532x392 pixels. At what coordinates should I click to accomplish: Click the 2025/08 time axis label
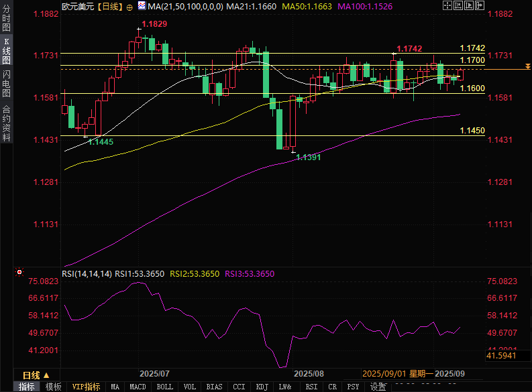309,374
